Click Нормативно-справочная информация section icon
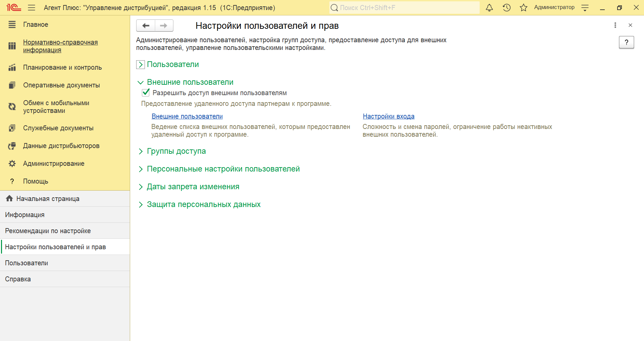The height and width of the screenshot is (341, 644). pos(12,46)
